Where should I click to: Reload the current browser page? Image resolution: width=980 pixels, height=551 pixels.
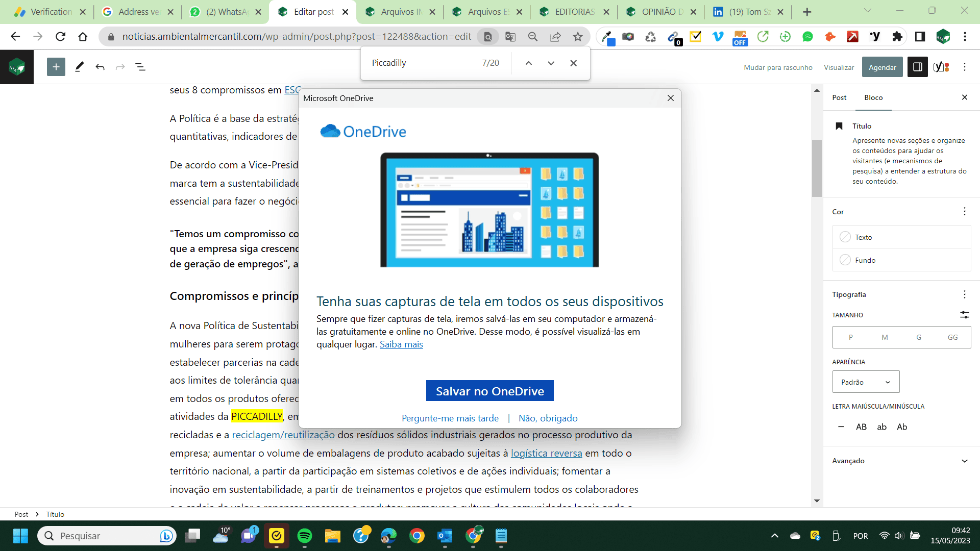(60, 36)
